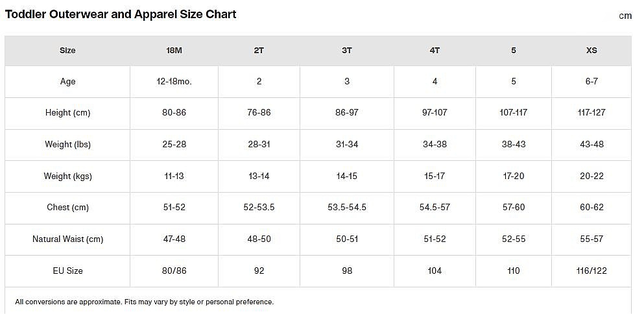Click the Weight (lbs) row label
This screenshot has height=314, width=644.
coord(67,144)
